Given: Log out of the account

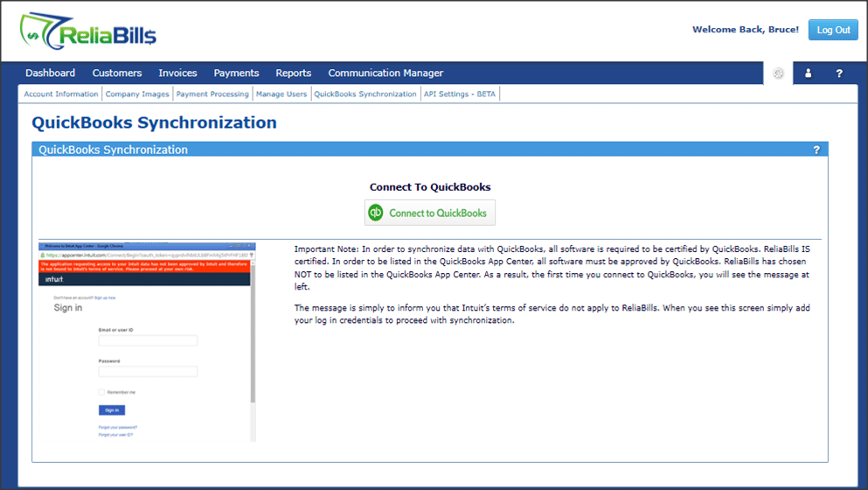Looking at the screenshot, I should click(833, 30).
